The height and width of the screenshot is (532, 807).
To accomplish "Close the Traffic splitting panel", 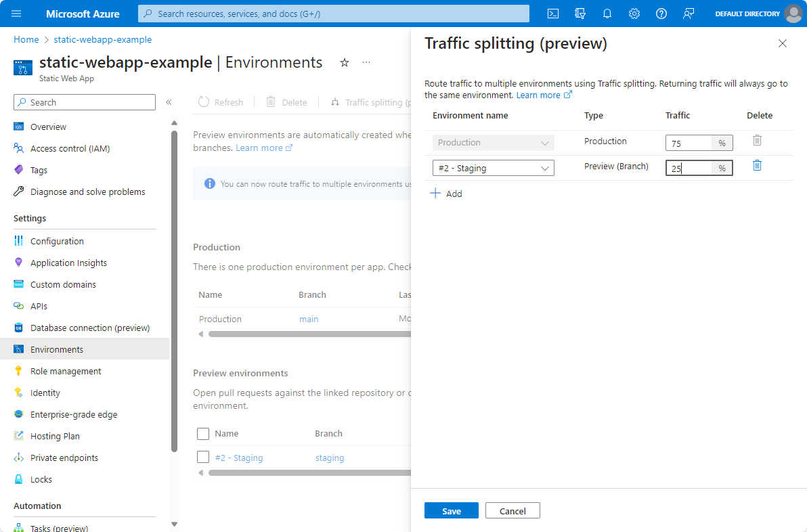I will pos(783,44).
